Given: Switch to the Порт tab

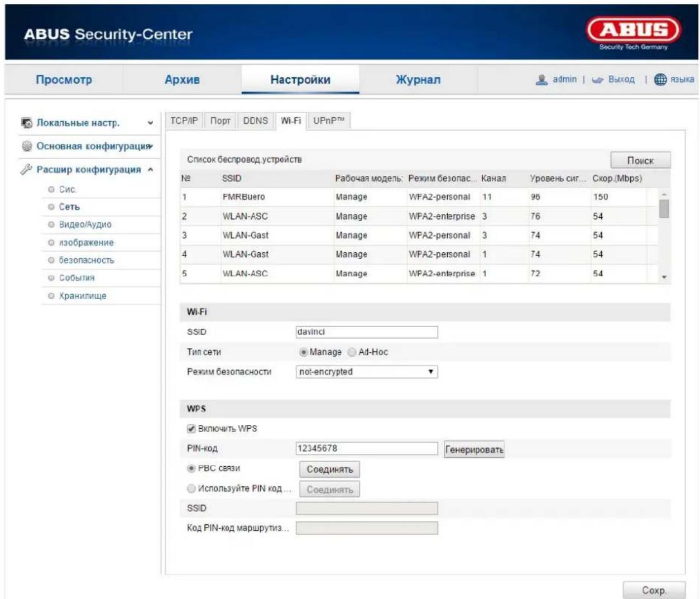Looking at the screenshot, I should click(220, 121).
